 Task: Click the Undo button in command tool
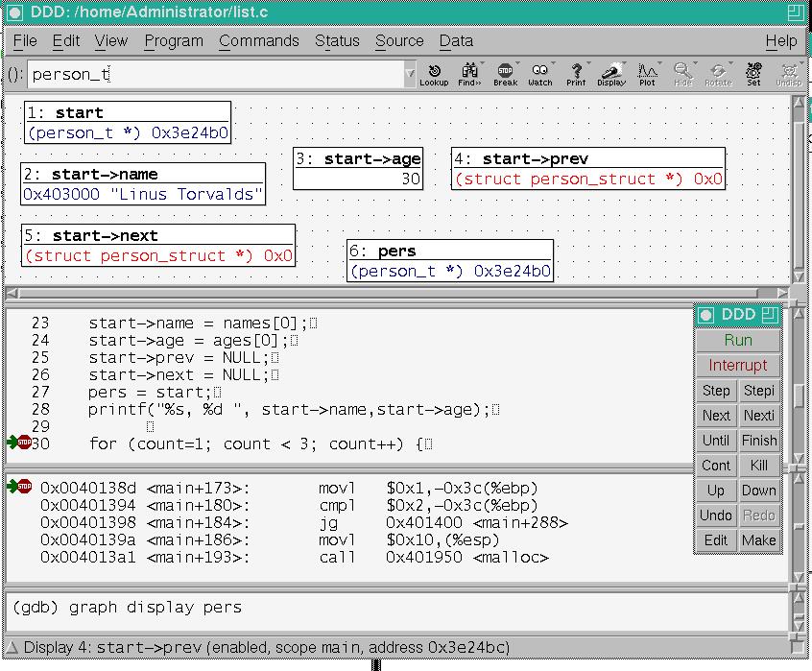point(716,515)
